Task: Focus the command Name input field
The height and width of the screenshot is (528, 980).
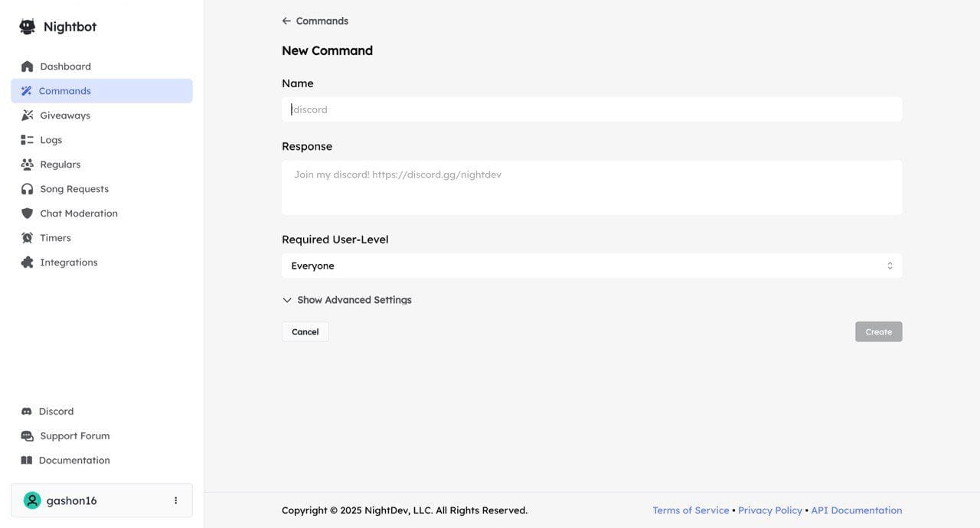Action: [591, 109]
